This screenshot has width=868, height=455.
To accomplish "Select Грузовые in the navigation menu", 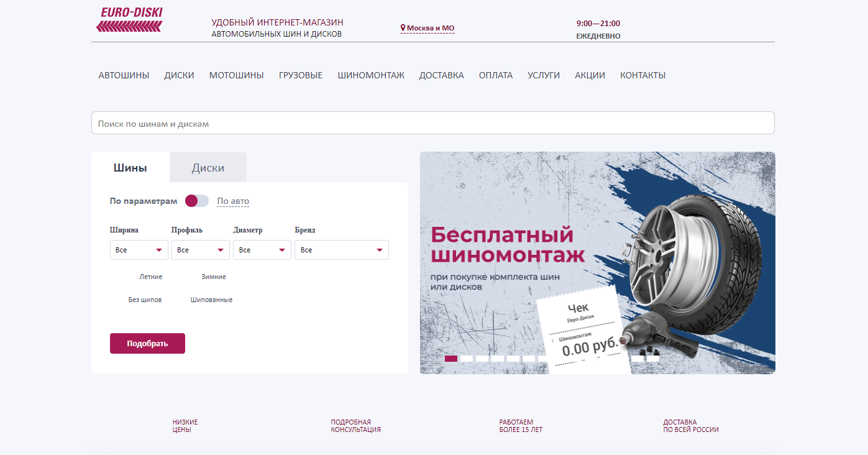I will [x=301, y=75].
